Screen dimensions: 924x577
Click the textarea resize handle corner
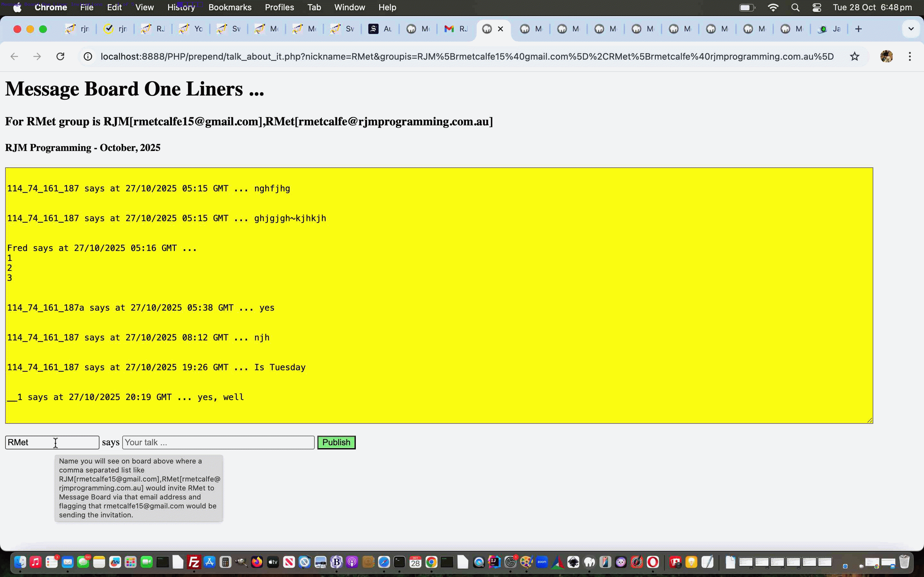tap(869, 420)
